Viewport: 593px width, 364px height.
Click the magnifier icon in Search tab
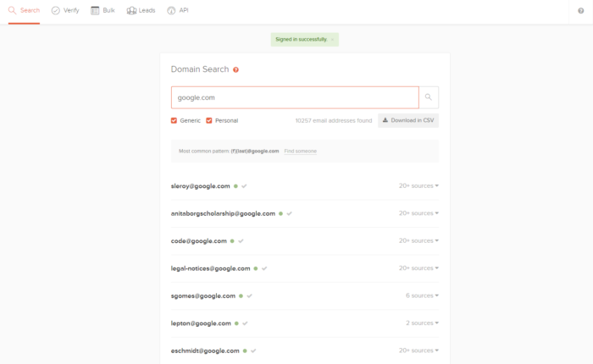tap(13, 11)
